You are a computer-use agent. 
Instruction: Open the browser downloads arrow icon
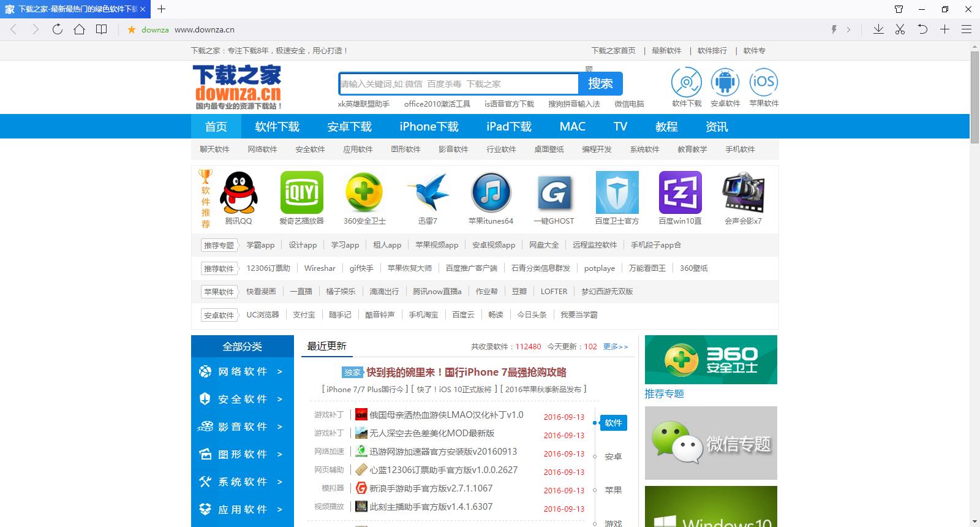(x=878, y=29)
